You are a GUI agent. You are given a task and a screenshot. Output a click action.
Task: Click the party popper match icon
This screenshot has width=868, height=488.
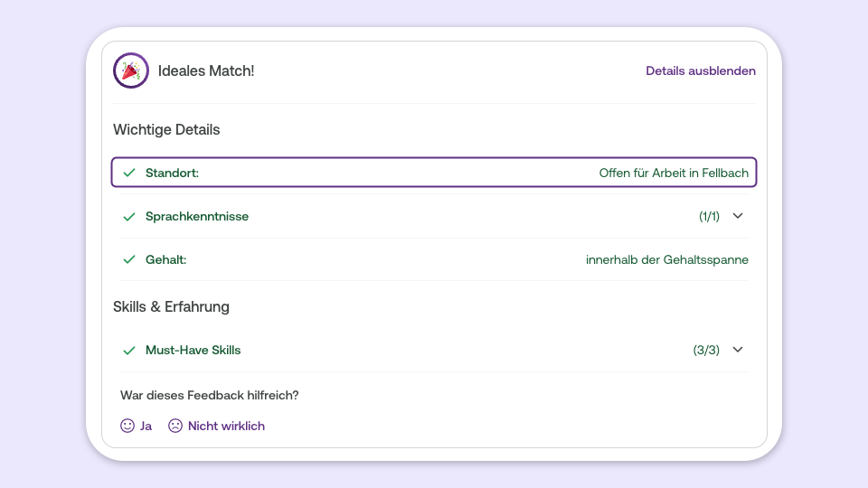point(131,70)
